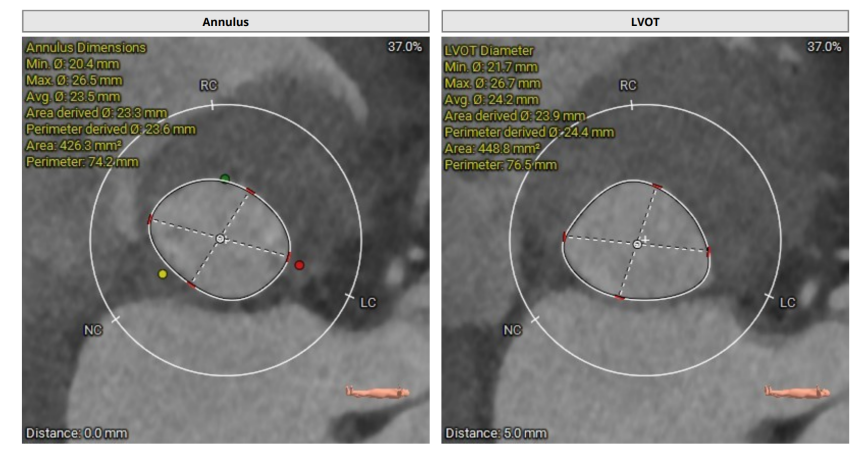This screenshot has height=462, width=866.
Task: Click the 37.0% phase label in Annulus view
Action: 405,47
